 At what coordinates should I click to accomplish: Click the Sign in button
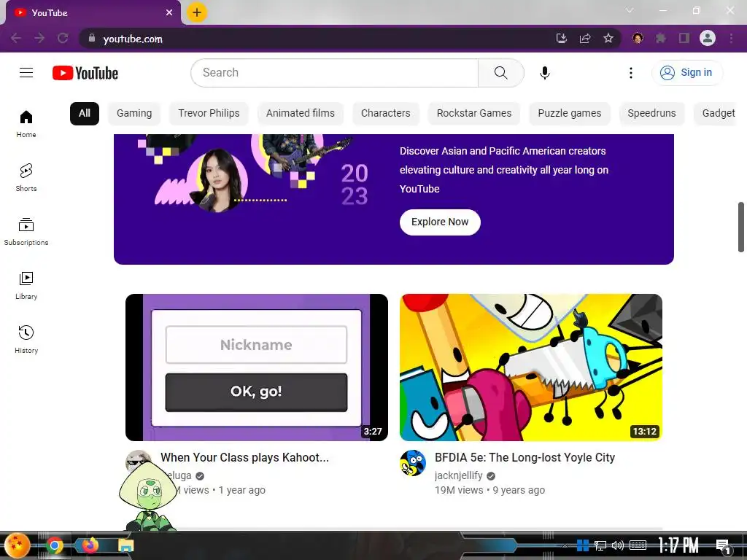687,73
